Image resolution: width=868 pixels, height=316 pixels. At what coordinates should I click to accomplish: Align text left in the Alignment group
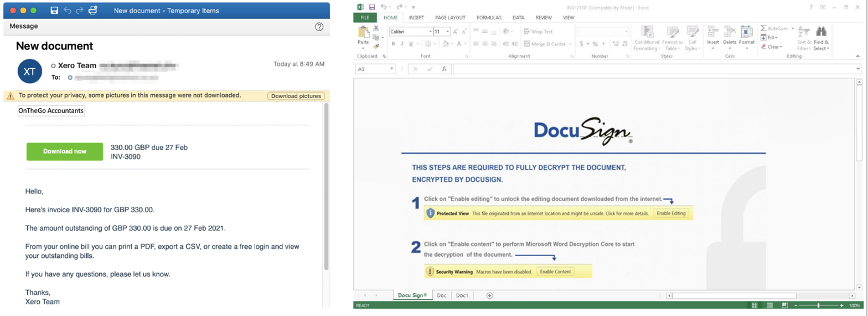[476, 44]
